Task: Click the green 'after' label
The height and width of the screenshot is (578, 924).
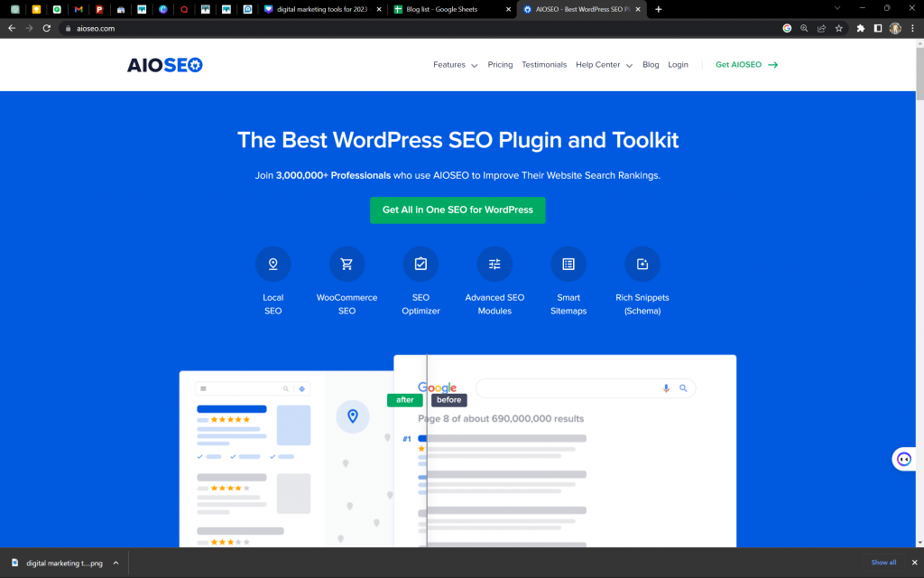Action: tap(405, 400)
